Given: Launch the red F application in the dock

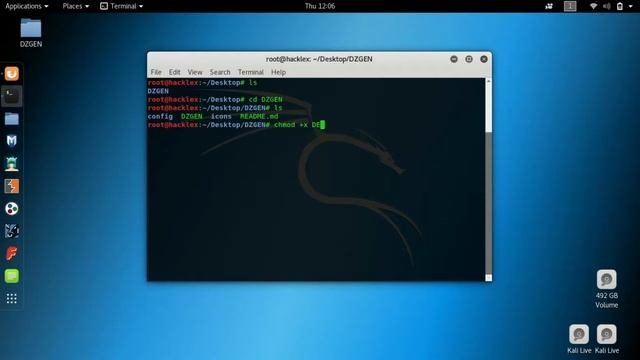Looking at the screenshot, I should pyautogui.click(x=11, y=253).
